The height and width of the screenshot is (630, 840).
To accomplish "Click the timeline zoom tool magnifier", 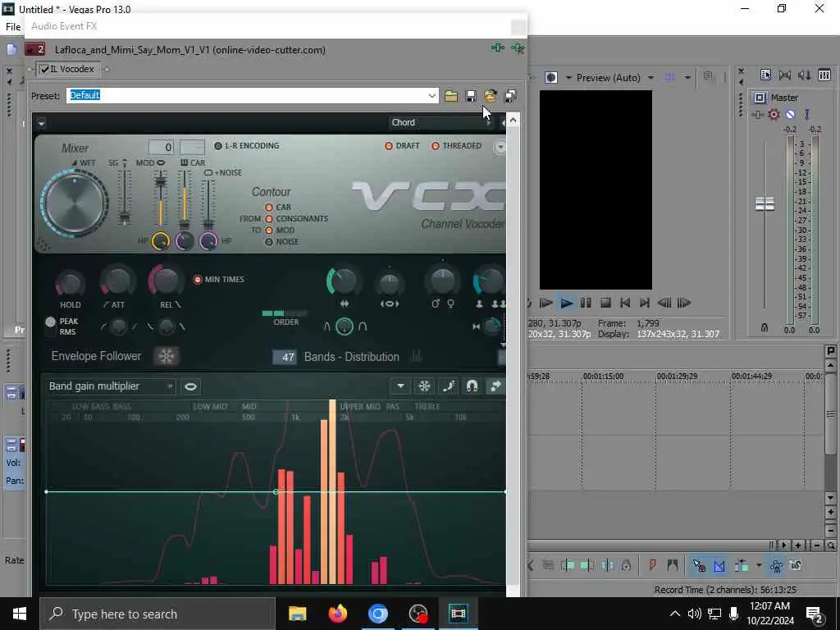I will pyautogui.click(x=830, y=546).
